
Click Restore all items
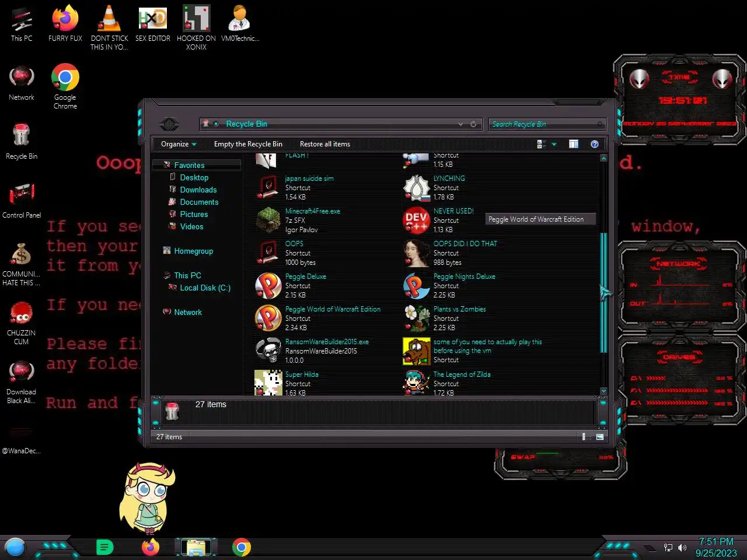325,144
